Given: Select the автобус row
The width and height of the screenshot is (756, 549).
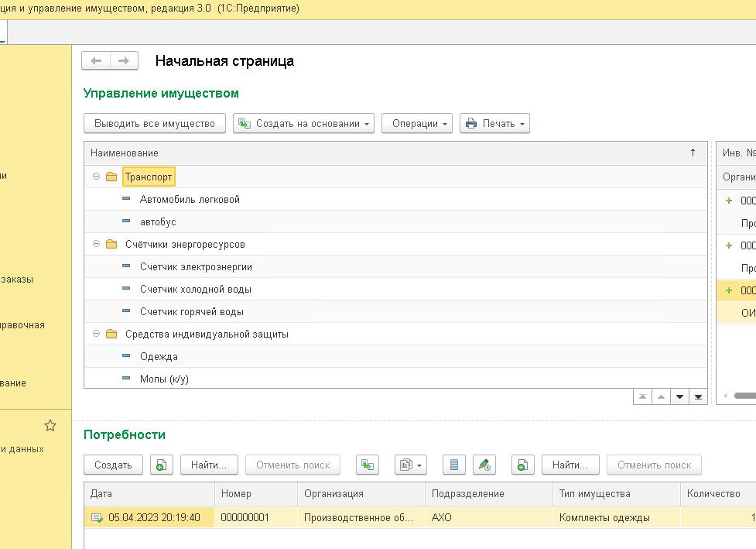Looking at the screenshot, I should click(x=395, y=222).
